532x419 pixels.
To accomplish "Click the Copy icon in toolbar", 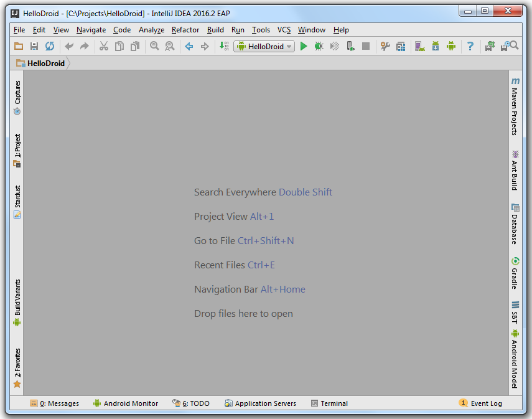I will pos(119,46).
